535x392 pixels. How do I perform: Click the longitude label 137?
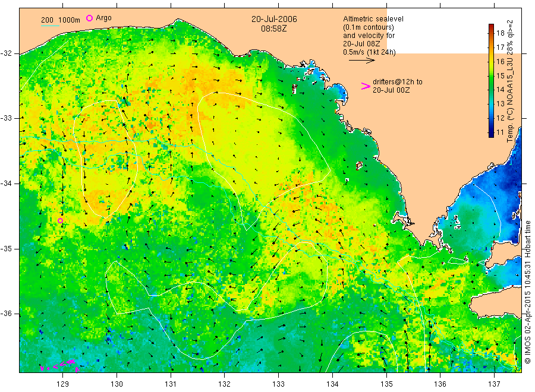494,384
